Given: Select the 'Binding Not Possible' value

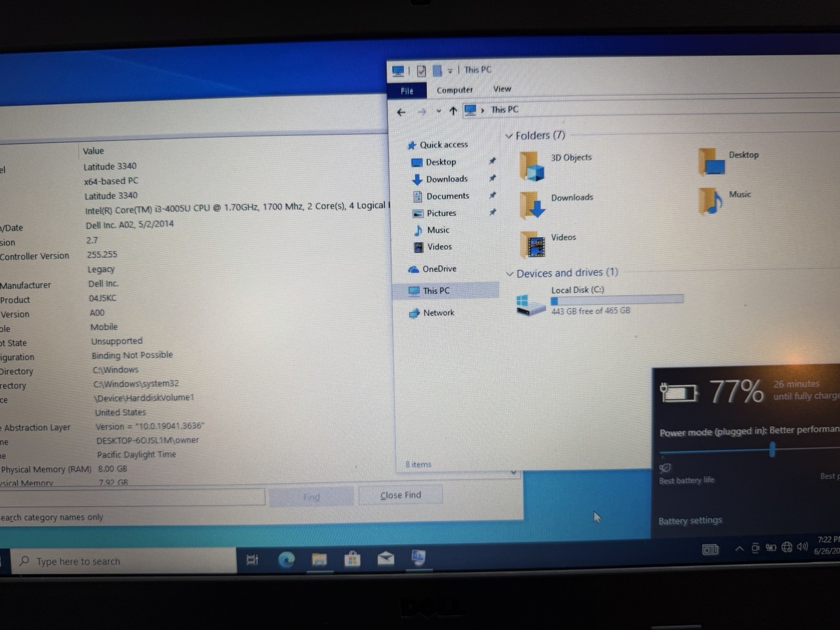Looking at the screenshot, I should tap(132, 355).
